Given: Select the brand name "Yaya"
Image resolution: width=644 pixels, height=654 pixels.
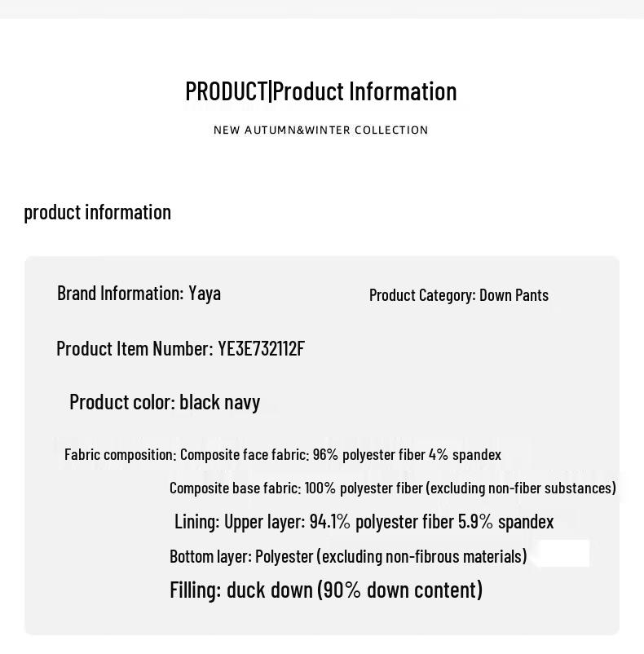Looking at the screenshot, I should tap(205, 294).
